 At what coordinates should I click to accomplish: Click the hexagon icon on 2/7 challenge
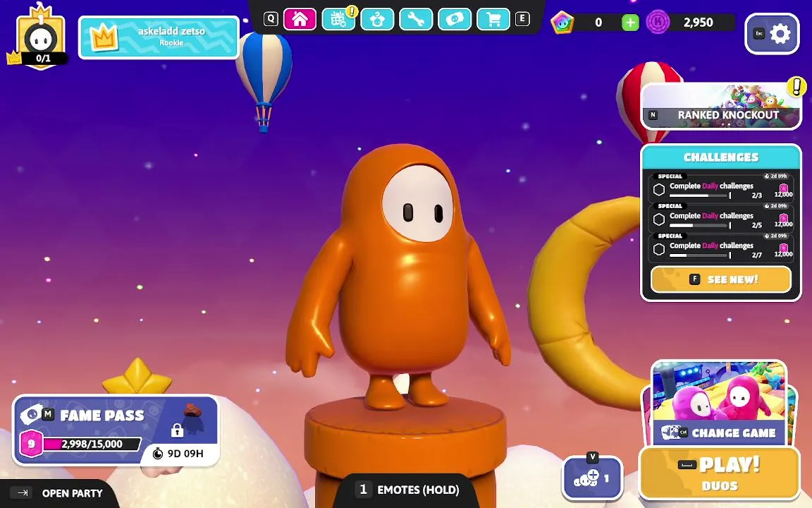click(659, 250)
